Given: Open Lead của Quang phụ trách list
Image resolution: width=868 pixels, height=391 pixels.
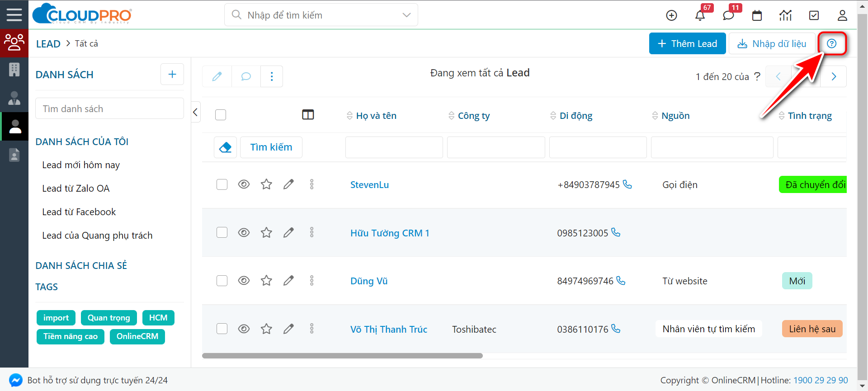Looking at the screenshot, I should [97, 236].
